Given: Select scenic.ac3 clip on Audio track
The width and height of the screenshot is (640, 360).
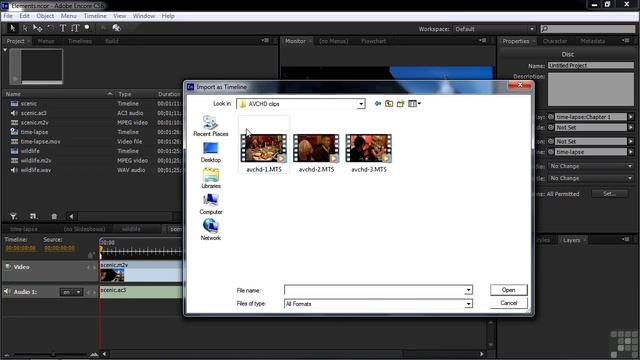Looking at the screenshot, I should click(141, 291).
